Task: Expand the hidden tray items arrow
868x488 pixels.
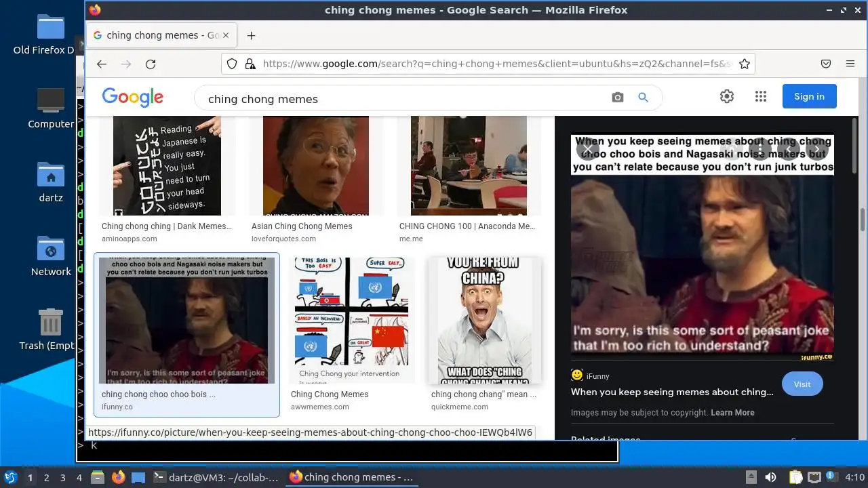Action: 751,477
